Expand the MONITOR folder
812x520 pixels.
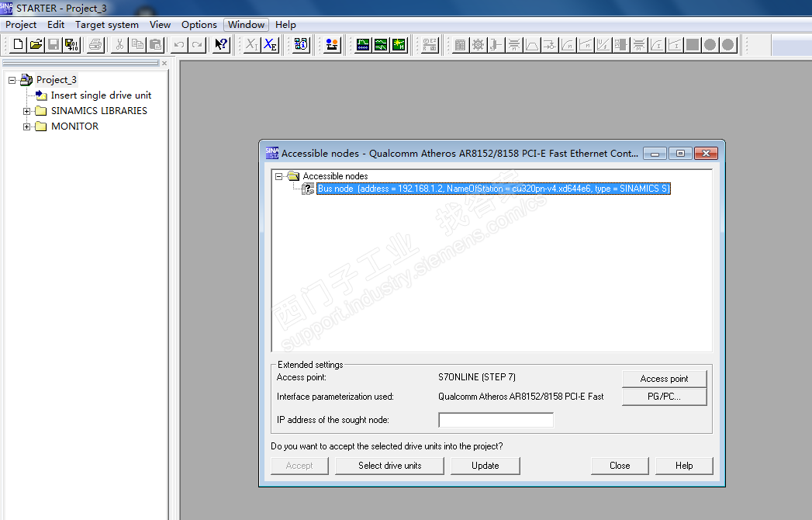[26, 127]
